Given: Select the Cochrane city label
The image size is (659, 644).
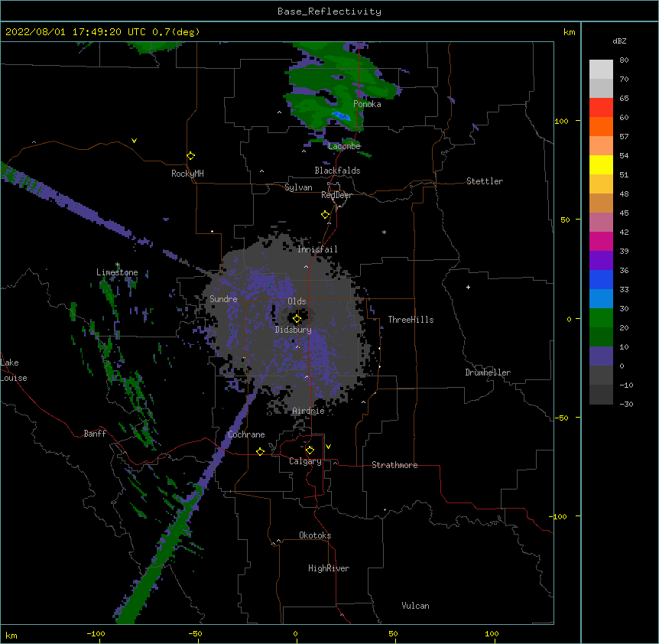Looking at the screenshot, I should coord(246,434).
